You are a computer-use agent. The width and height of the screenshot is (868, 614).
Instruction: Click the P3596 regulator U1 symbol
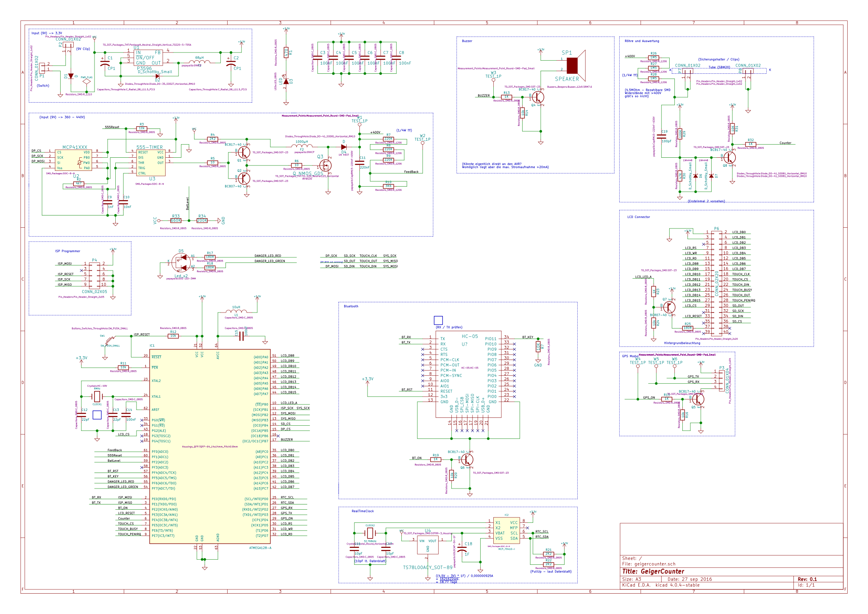148,58
